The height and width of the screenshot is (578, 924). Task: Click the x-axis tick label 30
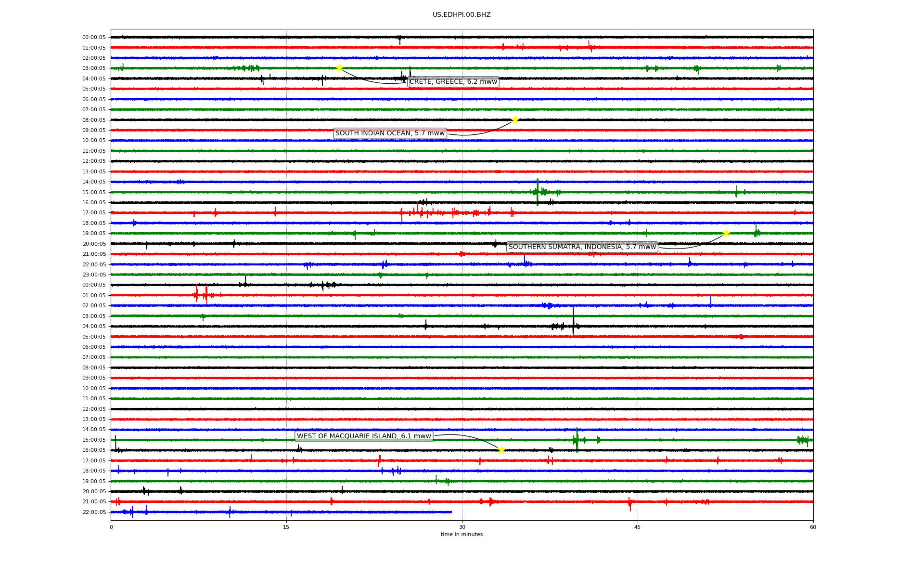coord(462,527)
